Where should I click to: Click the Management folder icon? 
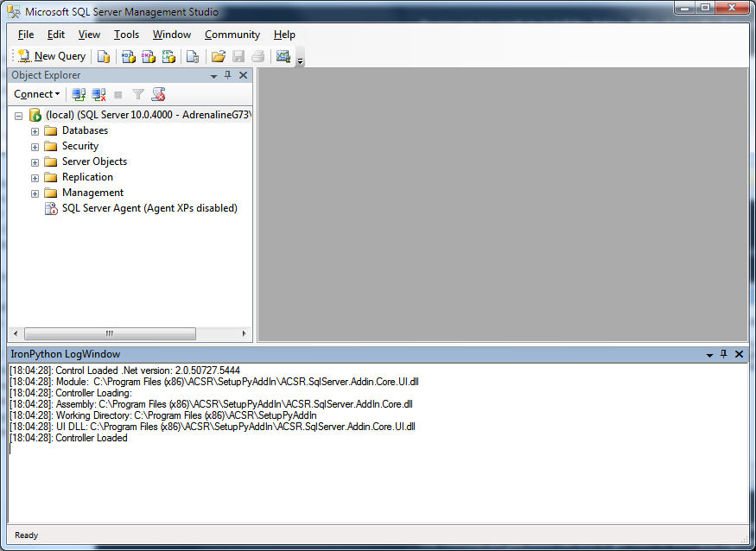(51, 193)
